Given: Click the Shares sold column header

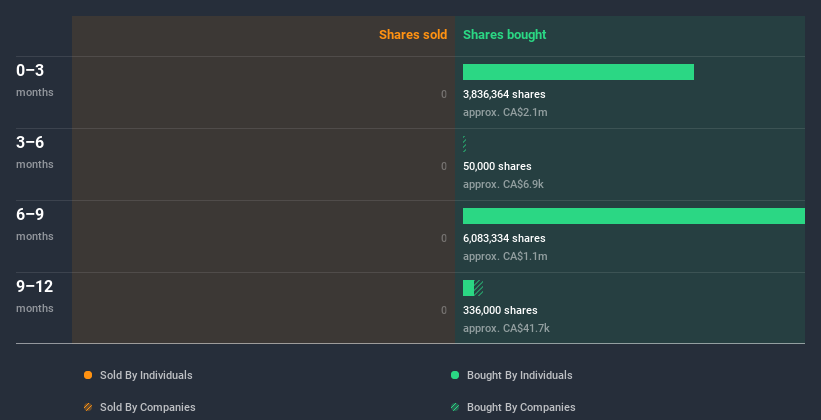Looking at the screenshot, I should pos(413,35).
